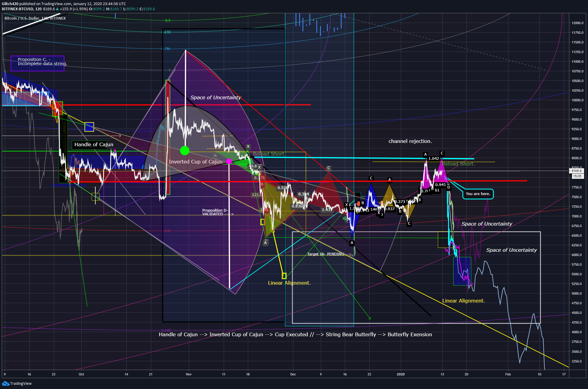
Task: Click the TradingView logo icon
Action: 5,383
